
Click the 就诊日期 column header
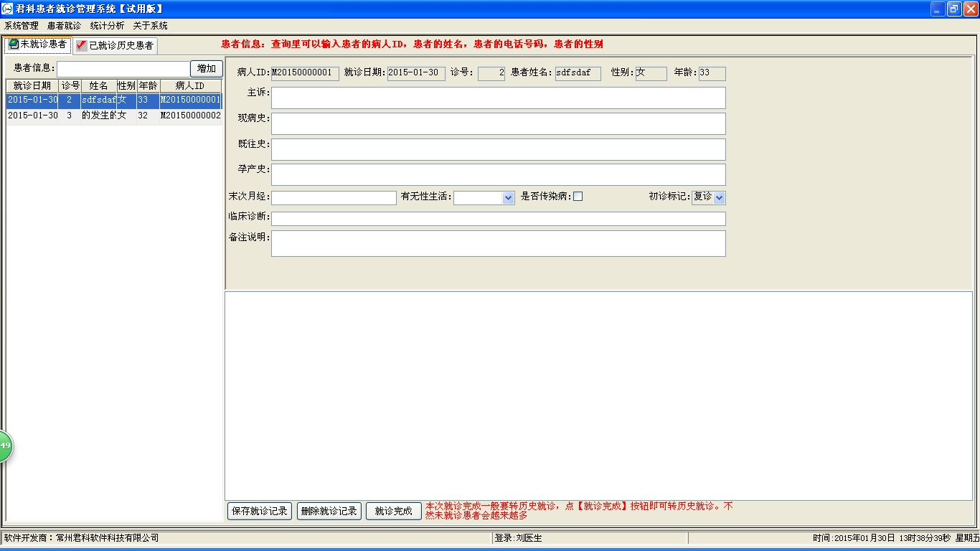[x=32, y=86]
